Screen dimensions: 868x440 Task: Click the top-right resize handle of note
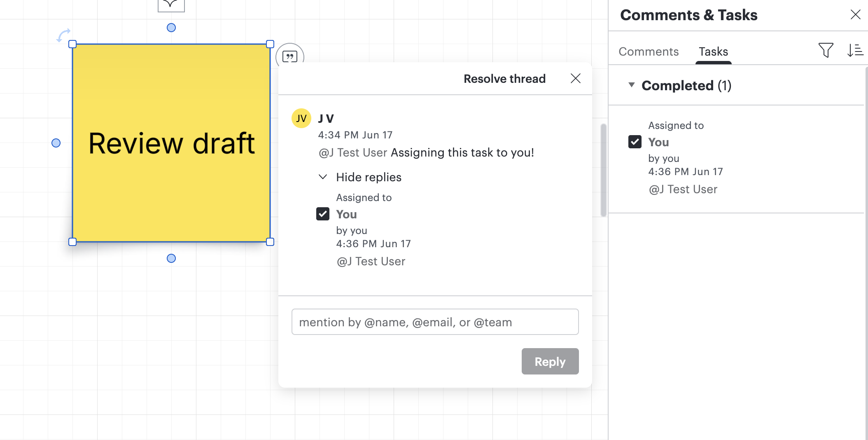[270, 44]
